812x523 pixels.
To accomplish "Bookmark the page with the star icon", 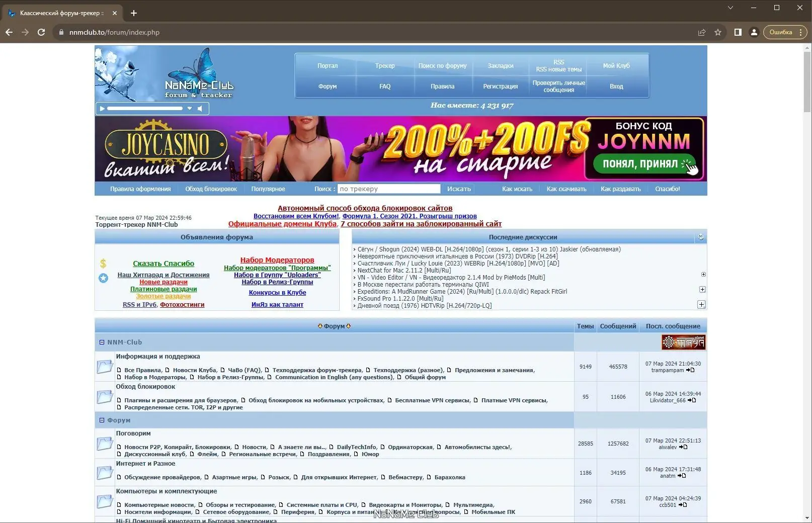I will tap(717, 32).
